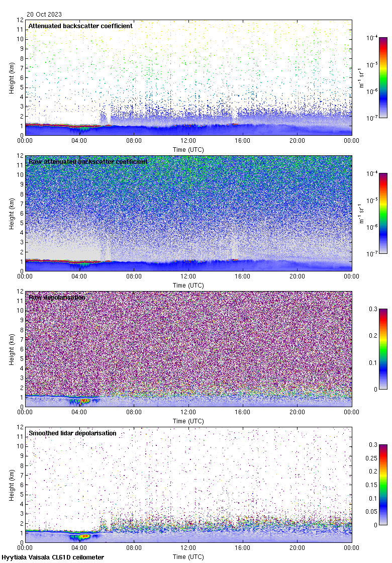Click the Raw attenuated backscatter coefficient colorbar
This screenshot has height=563, width=392.
(383, 213)
